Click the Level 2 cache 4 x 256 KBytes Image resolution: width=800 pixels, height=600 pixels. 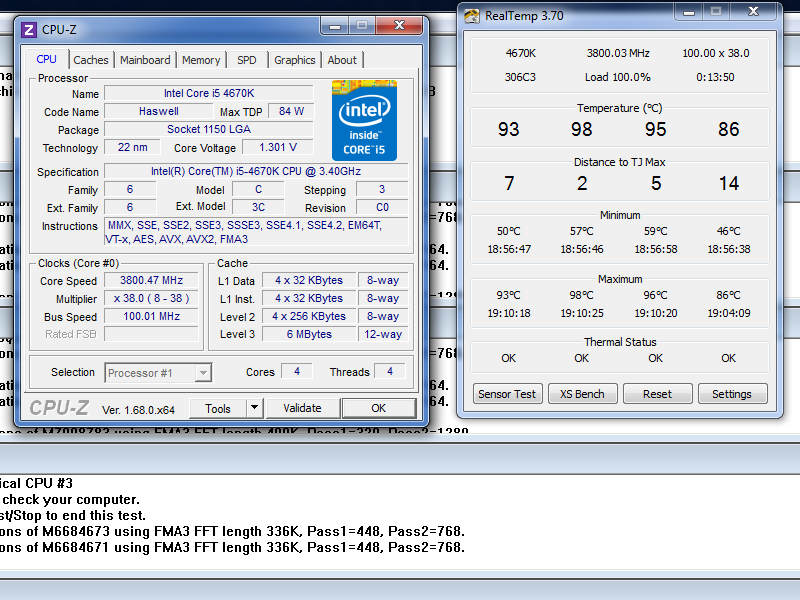[x=309, y=316]
